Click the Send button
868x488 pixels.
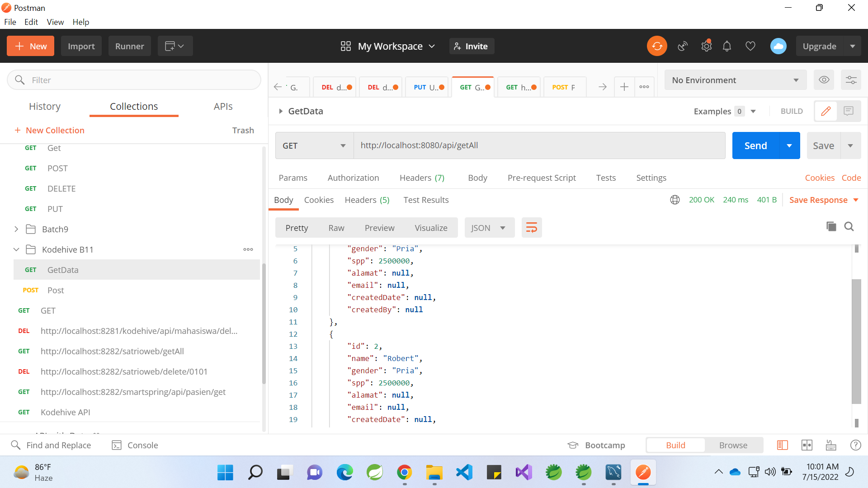(755, 145)
